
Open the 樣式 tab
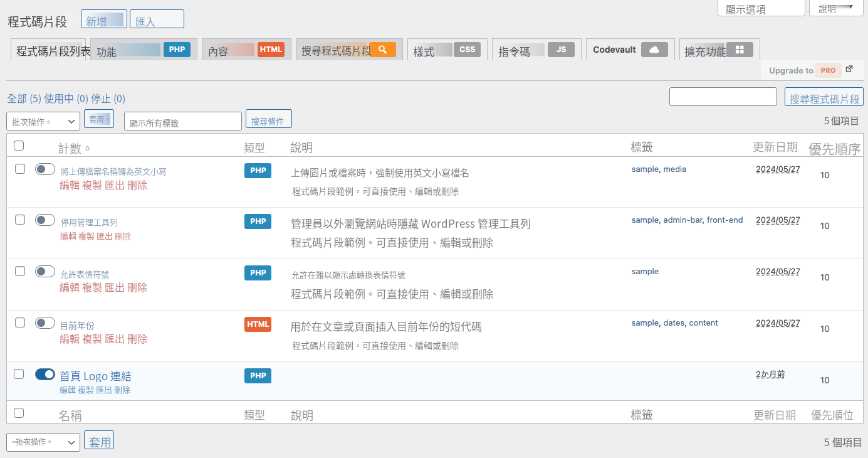tap(447, 50)
